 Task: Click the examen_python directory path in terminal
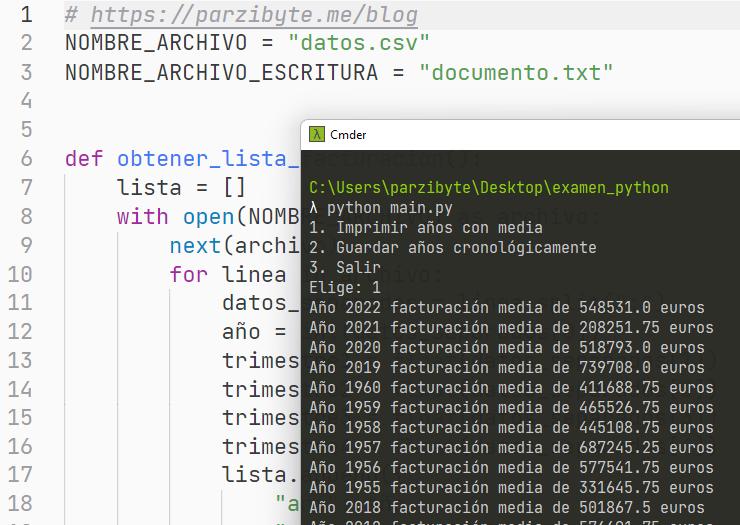click(x=488, y=188)
